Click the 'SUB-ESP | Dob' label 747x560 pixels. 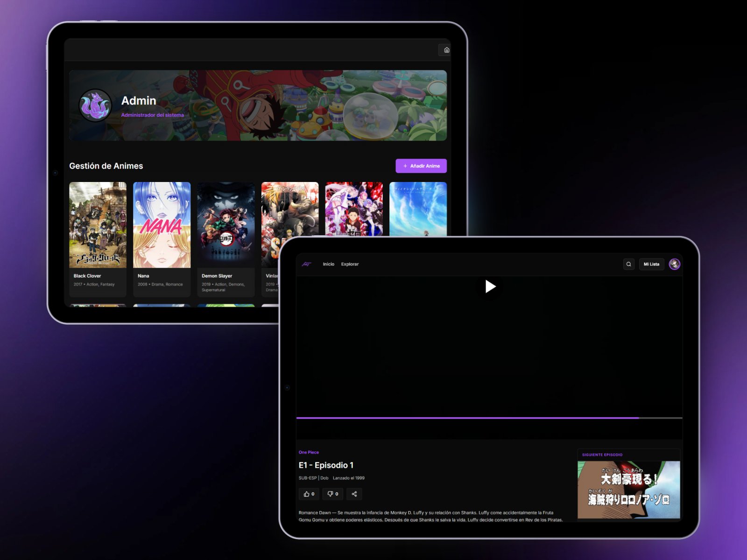point(313,478)
